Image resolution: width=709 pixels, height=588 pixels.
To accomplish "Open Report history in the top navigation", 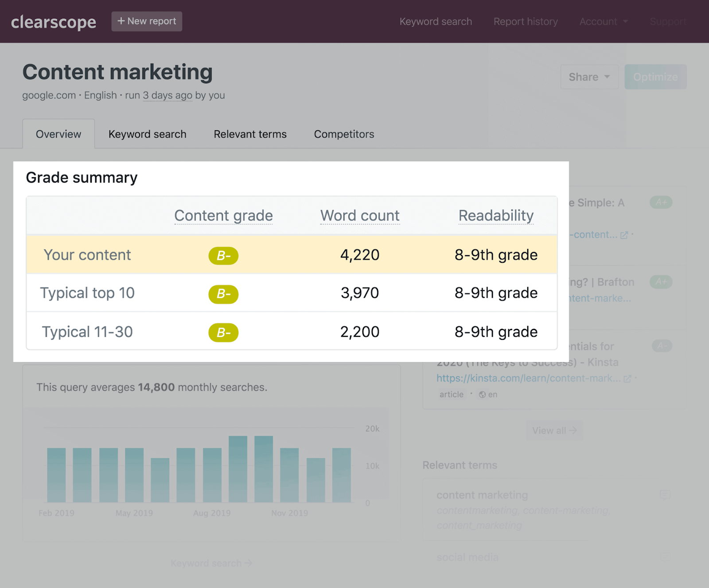I will [x=526, y=22].
